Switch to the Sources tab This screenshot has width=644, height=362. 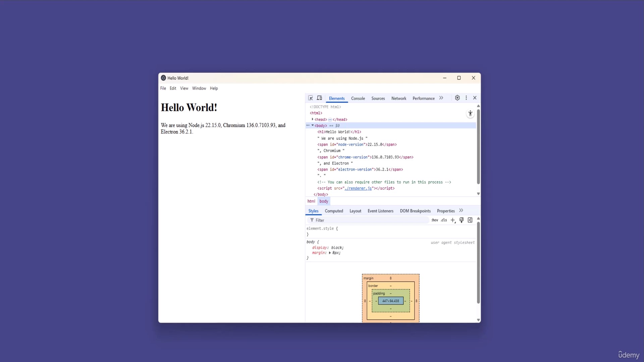click(x=378, y=98)
